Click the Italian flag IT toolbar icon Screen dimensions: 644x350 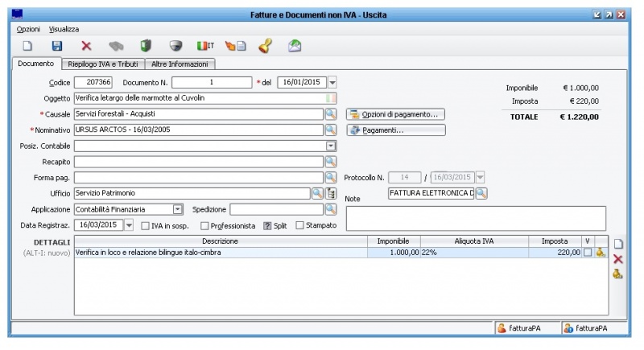205,47
